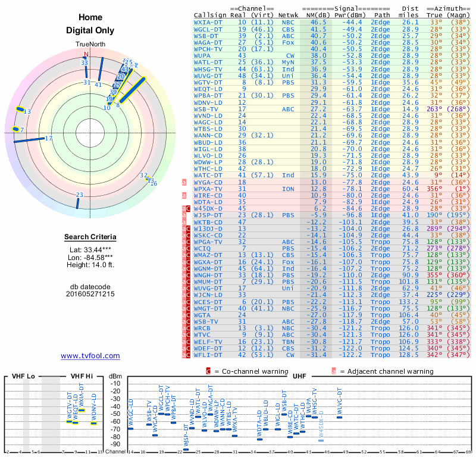
Task: Select the channel 7 marker on the radar plot
Action: point(17,129)
